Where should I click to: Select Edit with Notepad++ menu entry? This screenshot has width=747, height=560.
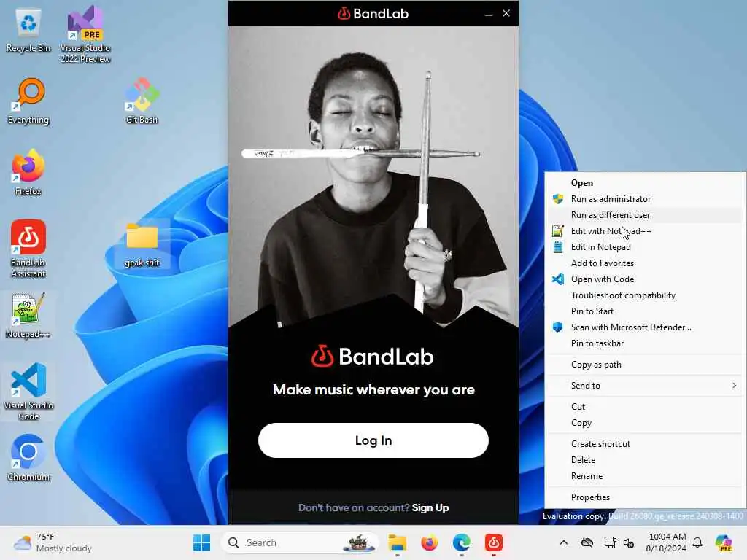click(x=645, y=231)
